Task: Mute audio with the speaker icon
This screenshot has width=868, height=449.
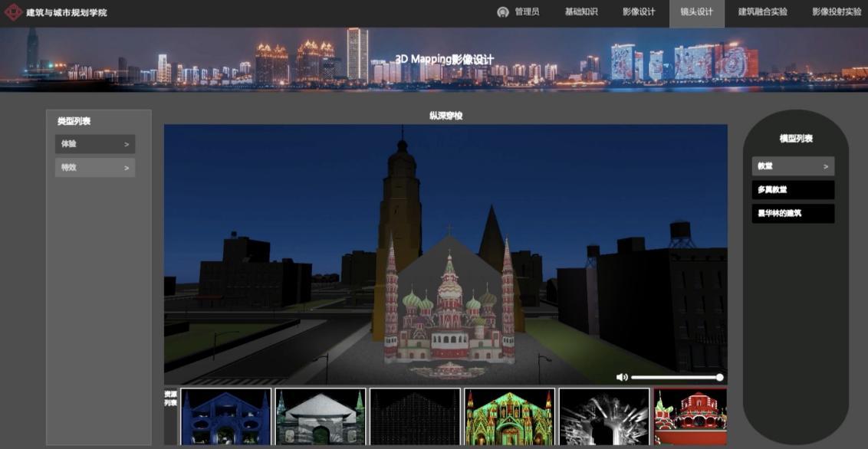Action: (x=621, y=377)
